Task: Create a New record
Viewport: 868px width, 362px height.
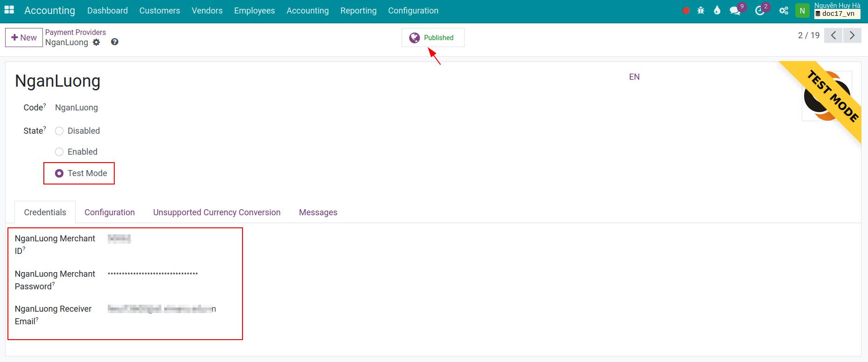Action: (24, 38)
